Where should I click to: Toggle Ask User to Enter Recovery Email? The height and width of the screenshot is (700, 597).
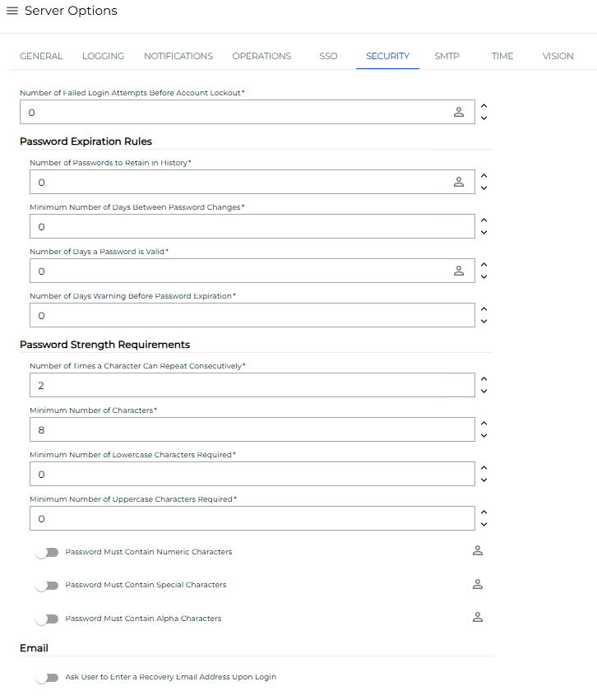(47, 678)
